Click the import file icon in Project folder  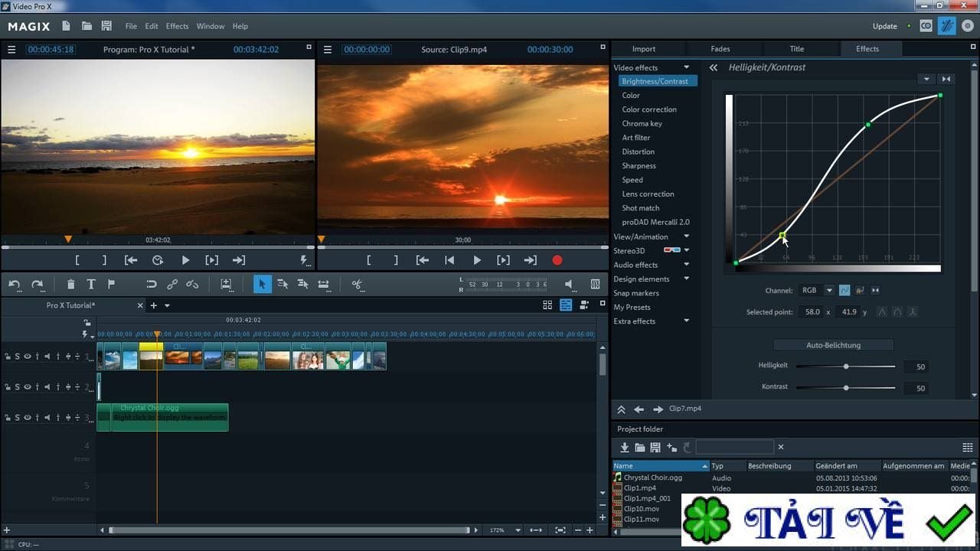click(625, 448)
